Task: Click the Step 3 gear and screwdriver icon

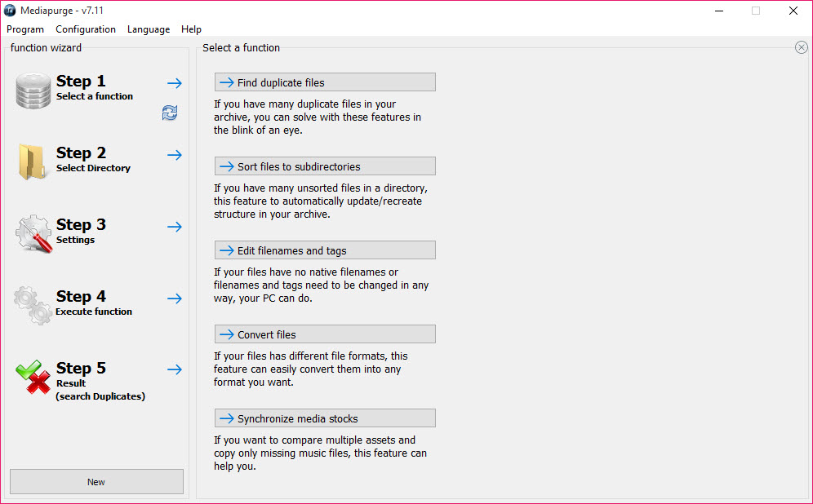Action: 33,233
